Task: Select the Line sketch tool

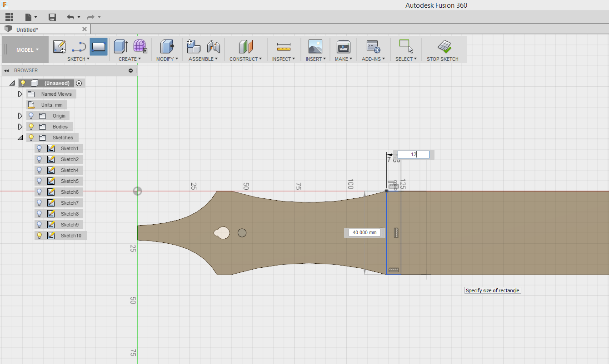Action: (x=79, y=46)
